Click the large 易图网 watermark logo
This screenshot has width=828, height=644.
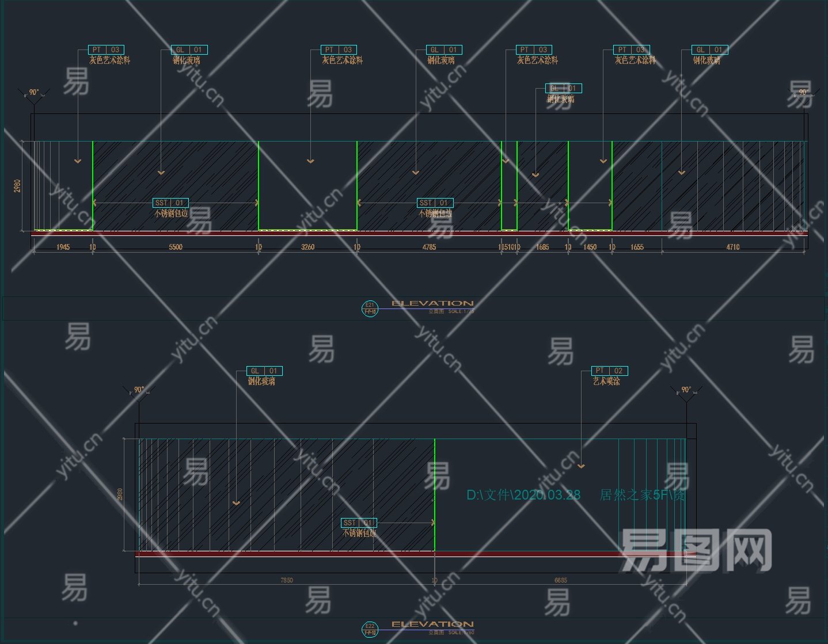[x=696, y=550]
